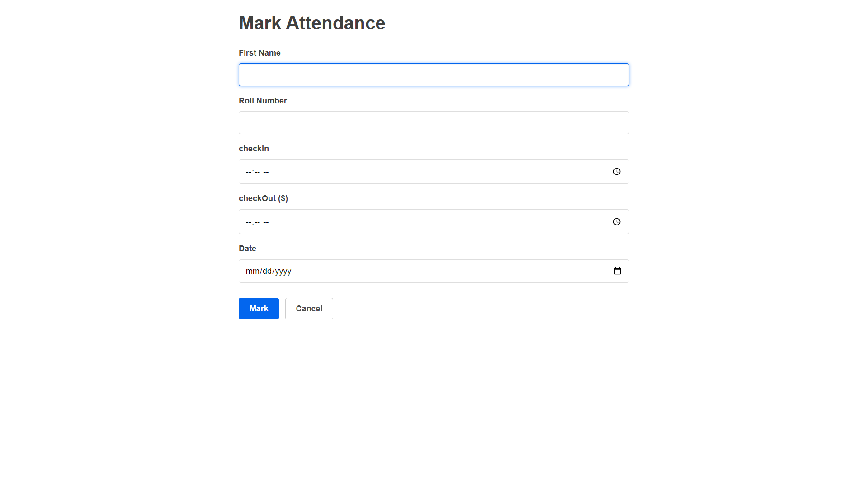Click the checkOut ($) label
This screenshot has height=488, width=868.
[263, 198]
